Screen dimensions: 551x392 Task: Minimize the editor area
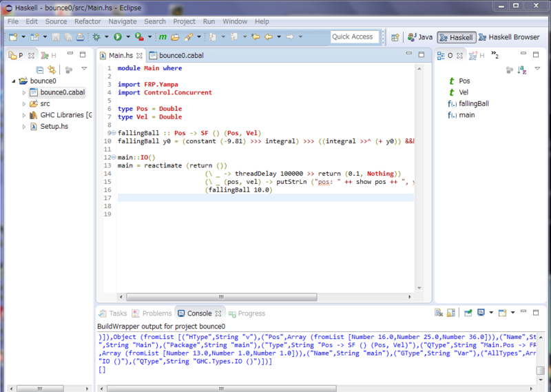(x=408, y=54)
